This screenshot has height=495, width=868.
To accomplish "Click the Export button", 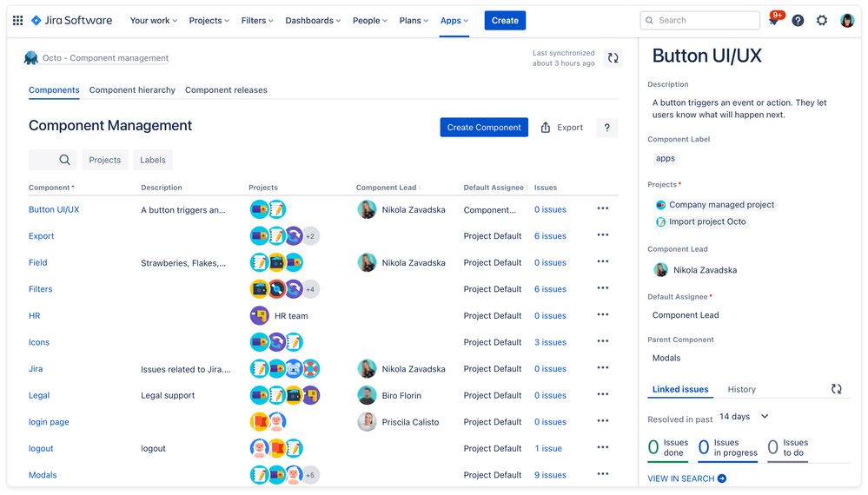I will click(x=562, y=127).
